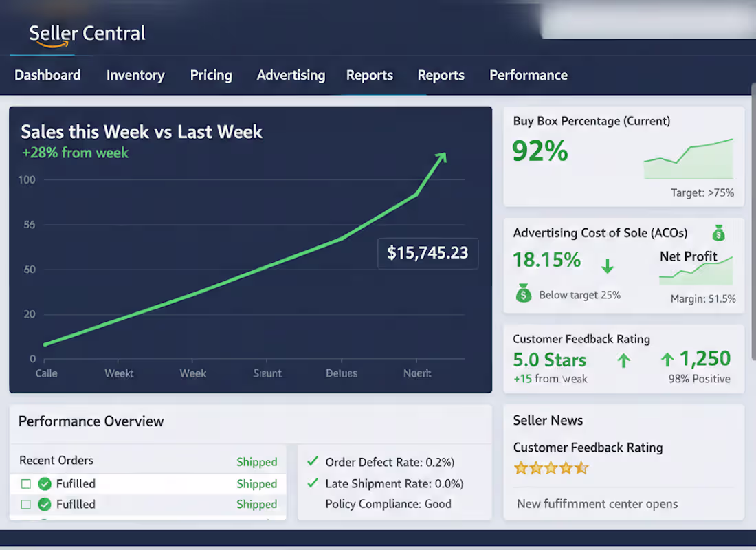Tick the checkbox in the white Fufilled row
This screenshot has height=550, width=756.
click(x=26, y=484)
